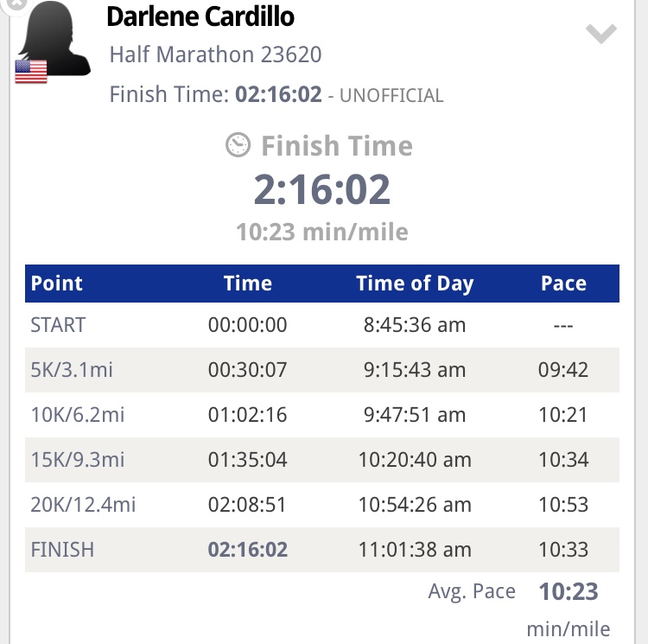The height and width of the screenshot is (644, 648).
Task: Click the runner silhouette avatar
Action: [56, 39]
